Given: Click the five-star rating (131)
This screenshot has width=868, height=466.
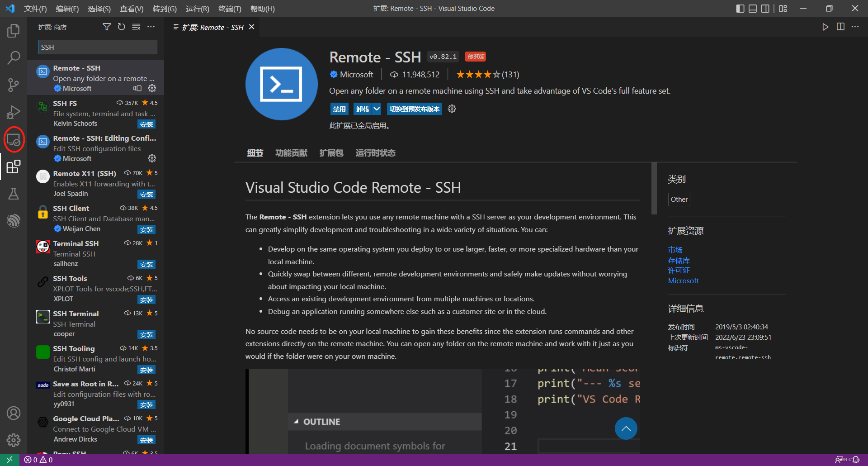Looking at the screenshot, I should pyautogui.click(x=487, y=74).
